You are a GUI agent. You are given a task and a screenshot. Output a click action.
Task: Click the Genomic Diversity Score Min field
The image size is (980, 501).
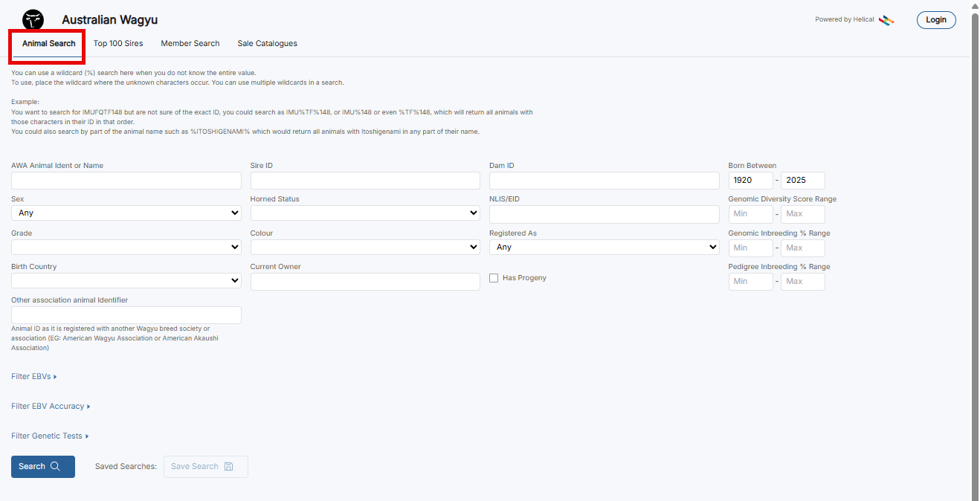pos(750,214)
